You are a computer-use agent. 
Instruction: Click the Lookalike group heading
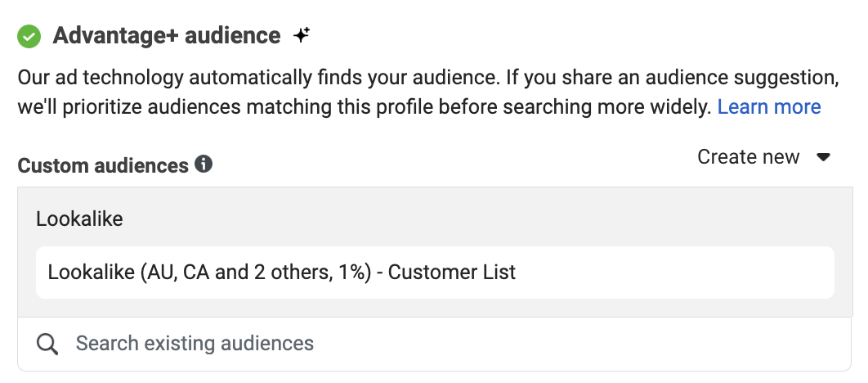point(80,219)
